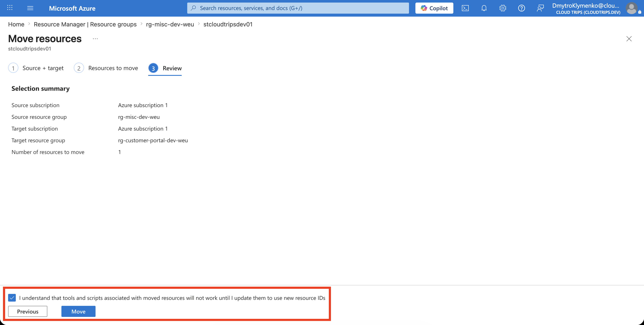Click the user account avatar
Screen dimensions: 644x325
click(631, 8)
